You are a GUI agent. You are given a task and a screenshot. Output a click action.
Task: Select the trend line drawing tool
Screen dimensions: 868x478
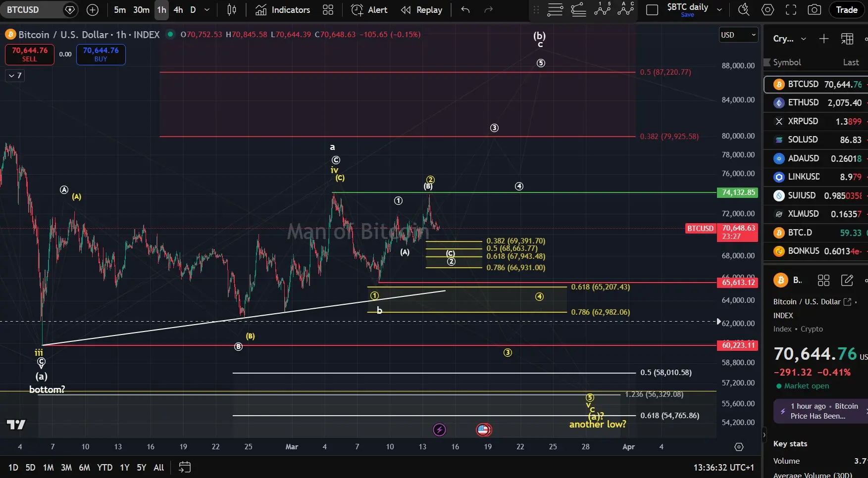tap(579, 10)
